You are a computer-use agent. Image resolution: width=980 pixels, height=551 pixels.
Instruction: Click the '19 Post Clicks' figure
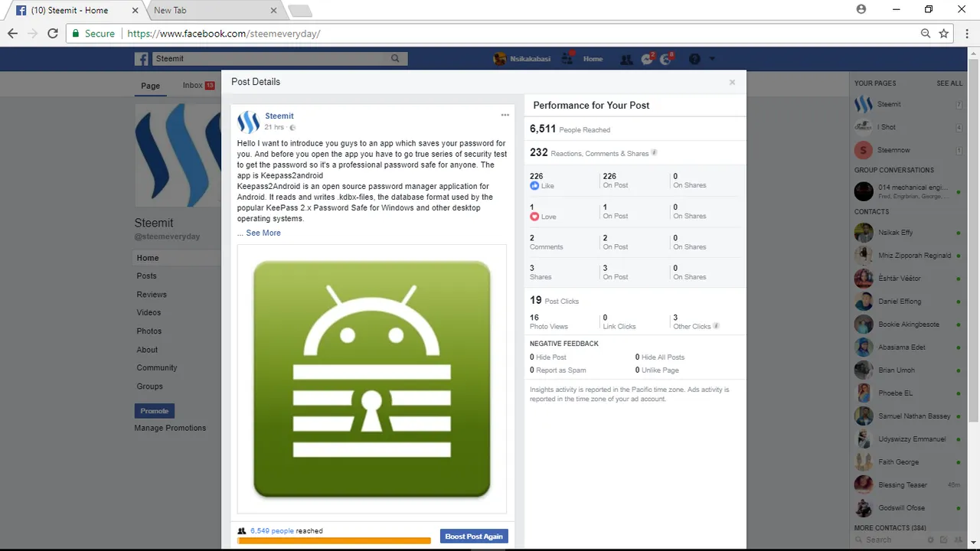point(554,300)
